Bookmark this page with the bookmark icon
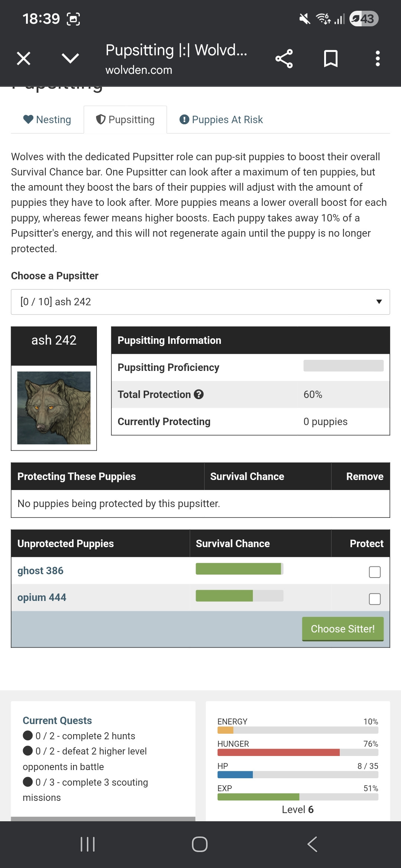Screen dimensions: 401x868 coord(330,59)
